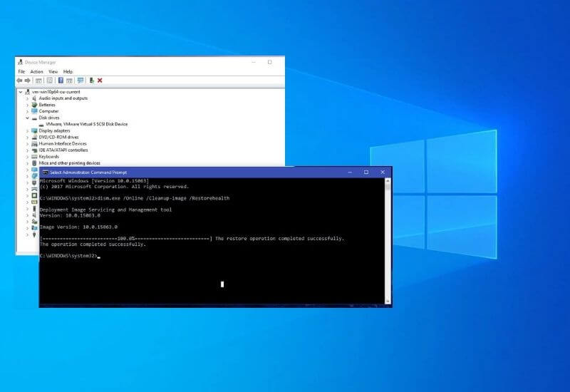570x392 pixels.
Task: Click the Back arrow in Device Manager toolbar
Action: tap(19, 81)
